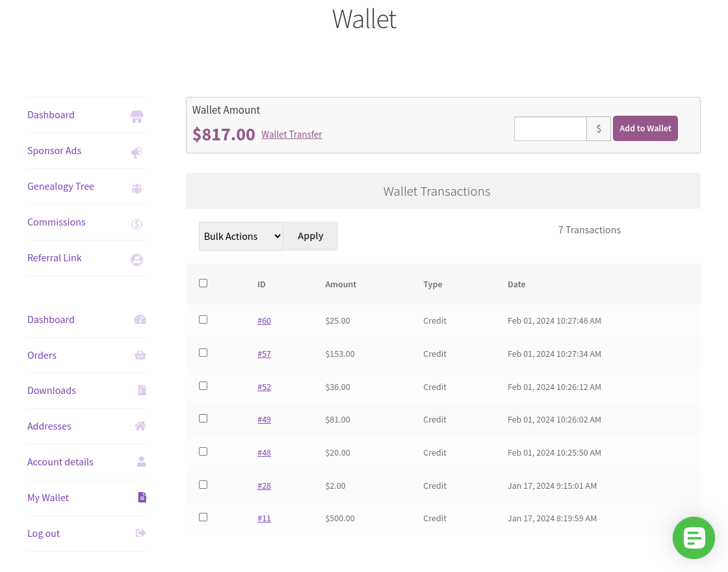Open Commissions via the dollar icon

[136, 224]
